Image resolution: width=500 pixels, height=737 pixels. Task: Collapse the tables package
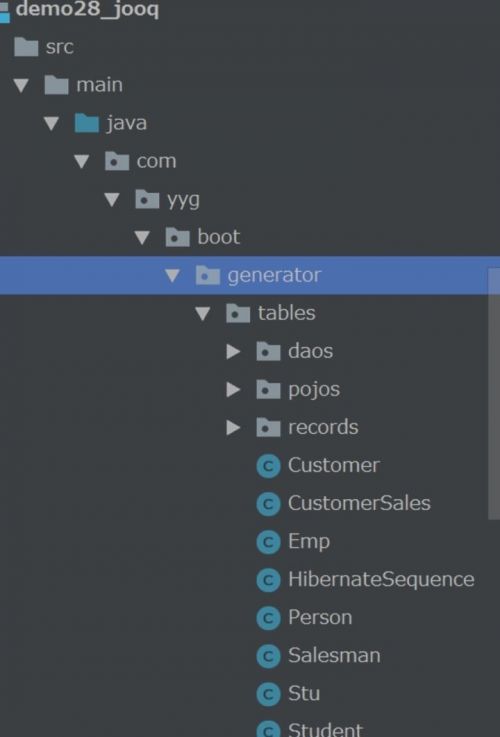point(203,314)
